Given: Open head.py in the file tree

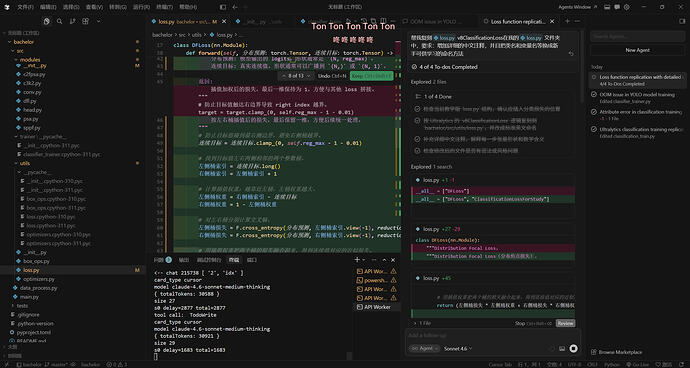Looking at the screenshot, I should tap(32, 110).
